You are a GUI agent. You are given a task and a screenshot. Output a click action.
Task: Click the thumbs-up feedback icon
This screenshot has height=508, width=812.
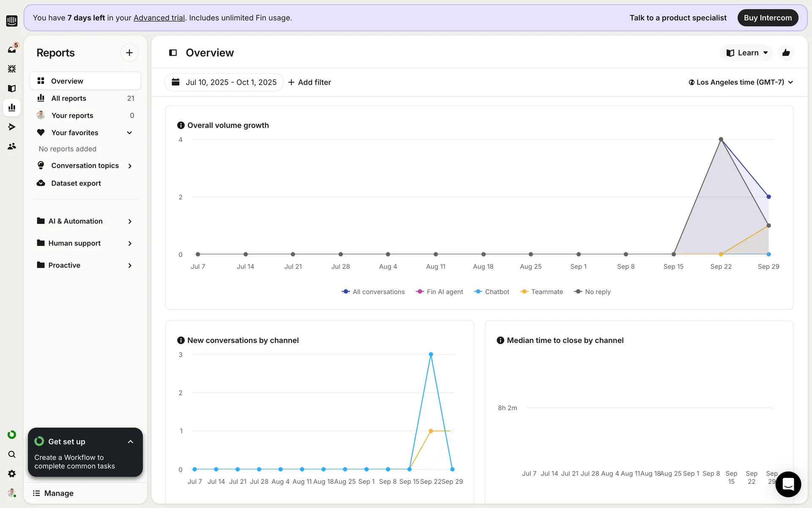[786, 53]
